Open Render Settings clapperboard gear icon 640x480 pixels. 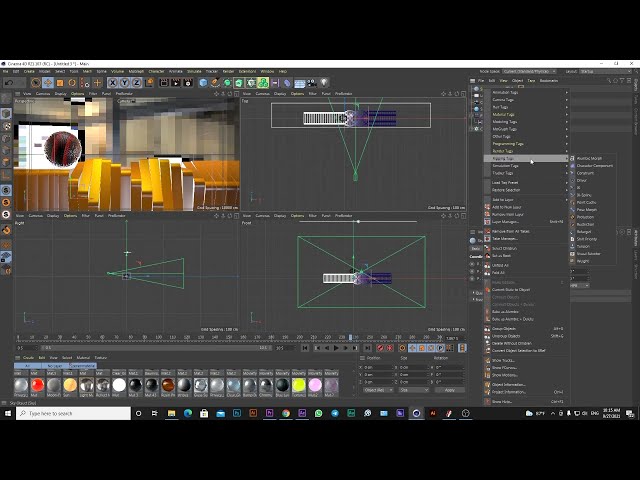tap(188, 83)
